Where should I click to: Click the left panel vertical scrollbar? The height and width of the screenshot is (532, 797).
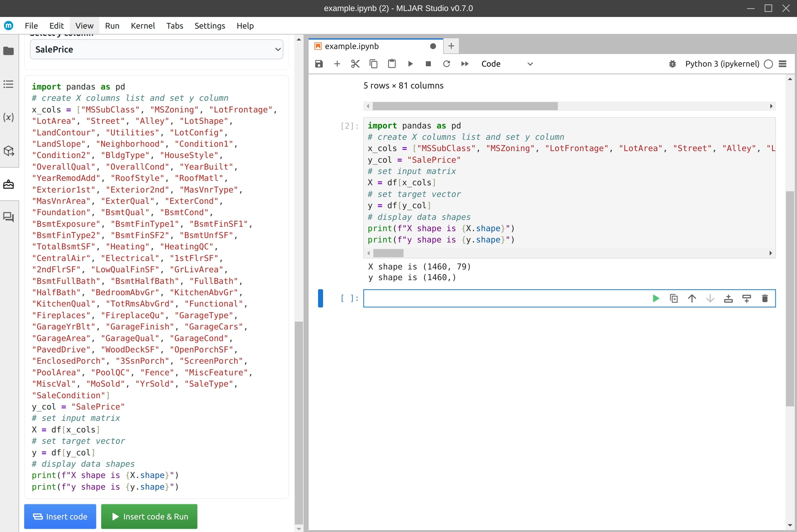tap(299, 422)
